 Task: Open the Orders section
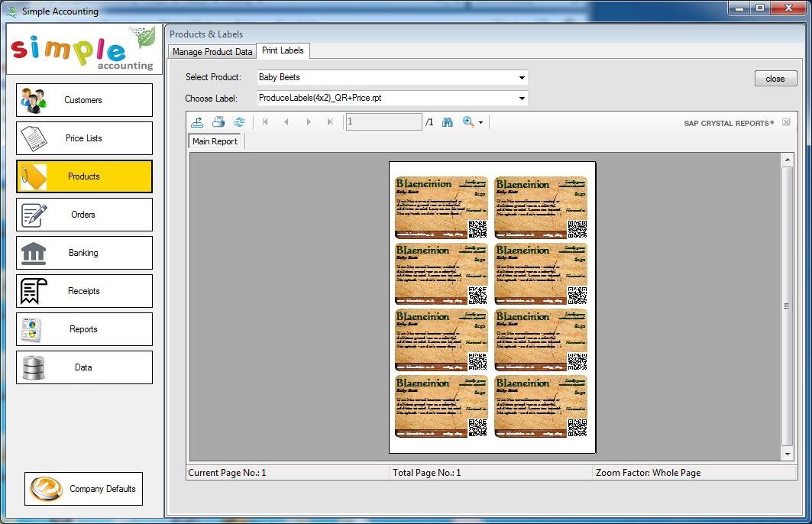[85, 215]
